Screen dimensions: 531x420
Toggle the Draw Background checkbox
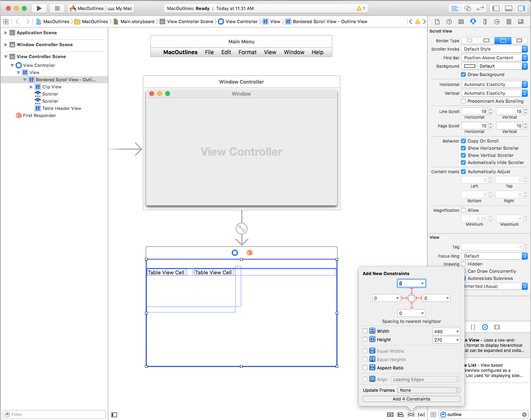(x=463, y=74)
